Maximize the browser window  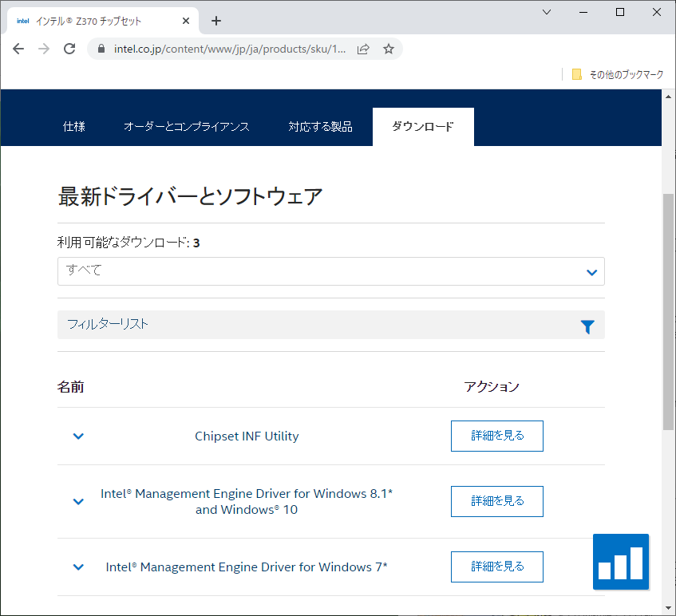point(620,12)
